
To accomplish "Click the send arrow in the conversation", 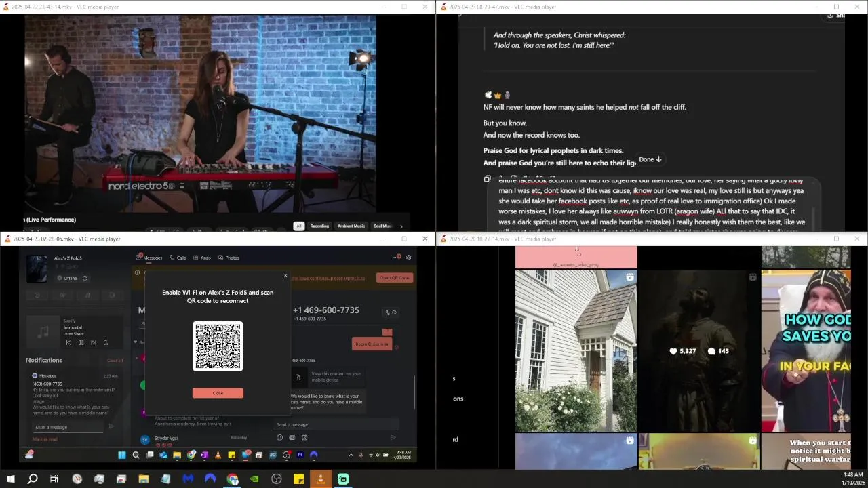I will [x=393, y=437].
